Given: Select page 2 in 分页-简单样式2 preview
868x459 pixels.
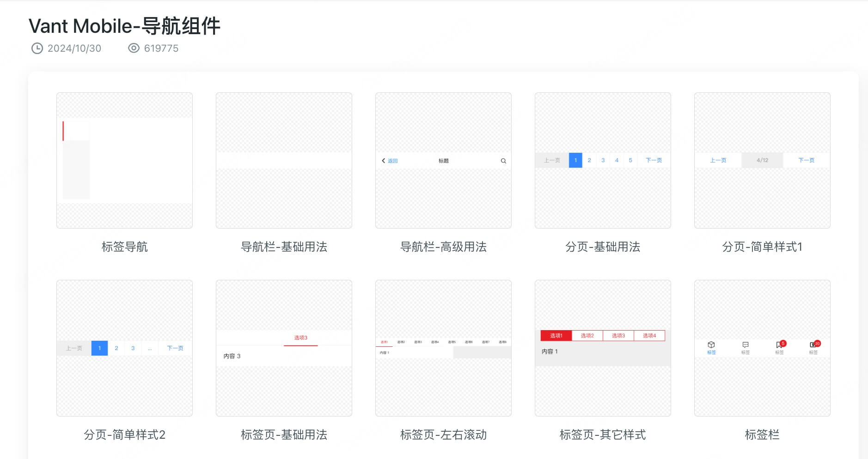Looking at the screenshot, I should click(x=116, y=348).
